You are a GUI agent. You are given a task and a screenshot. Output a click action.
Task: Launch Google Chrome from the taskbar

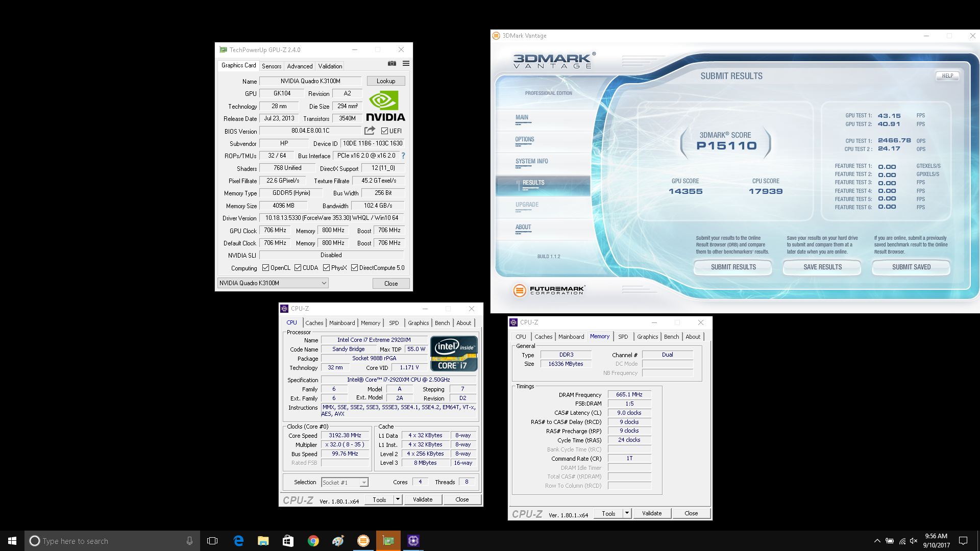click(x=313, y=541)
